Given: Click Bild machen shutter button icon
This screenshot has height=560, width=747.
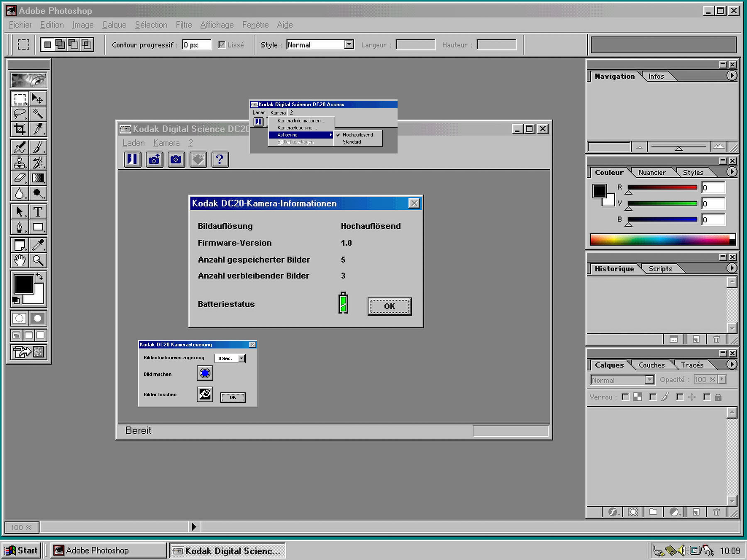Looking at the screenshot, I should point(205,373).
